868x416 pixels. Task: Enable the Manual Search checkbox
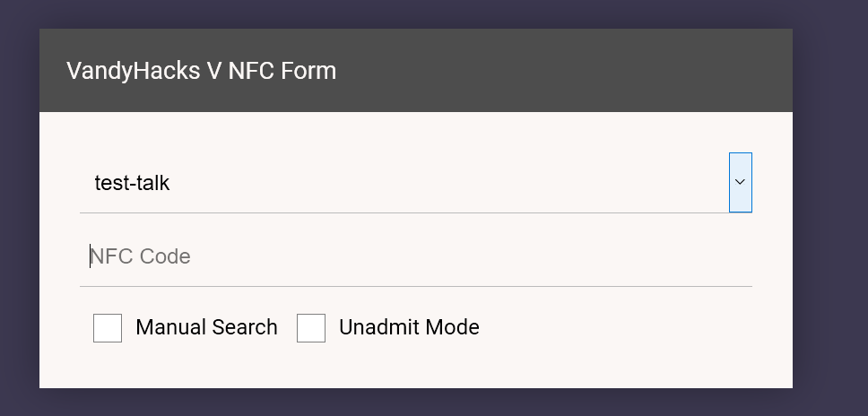click(108, 328)
